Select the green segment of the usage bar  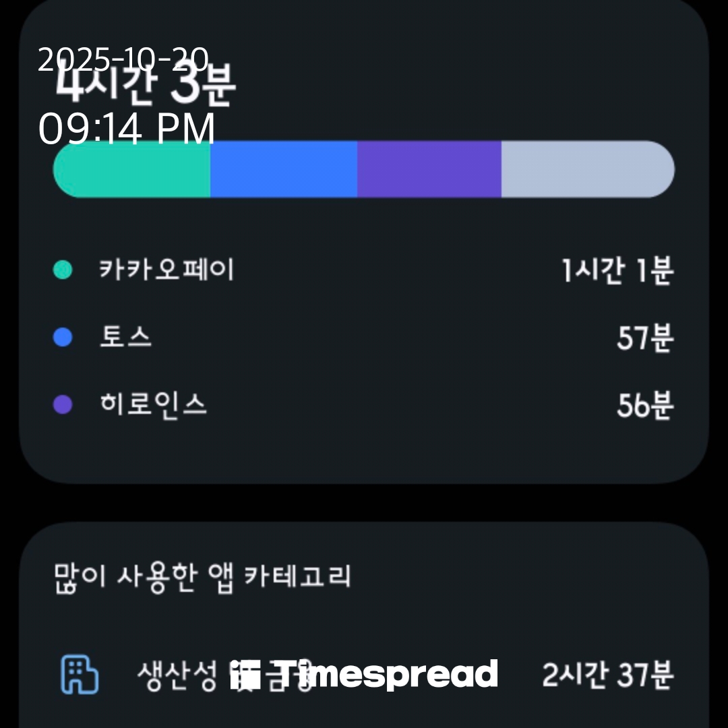pos(132,169)
